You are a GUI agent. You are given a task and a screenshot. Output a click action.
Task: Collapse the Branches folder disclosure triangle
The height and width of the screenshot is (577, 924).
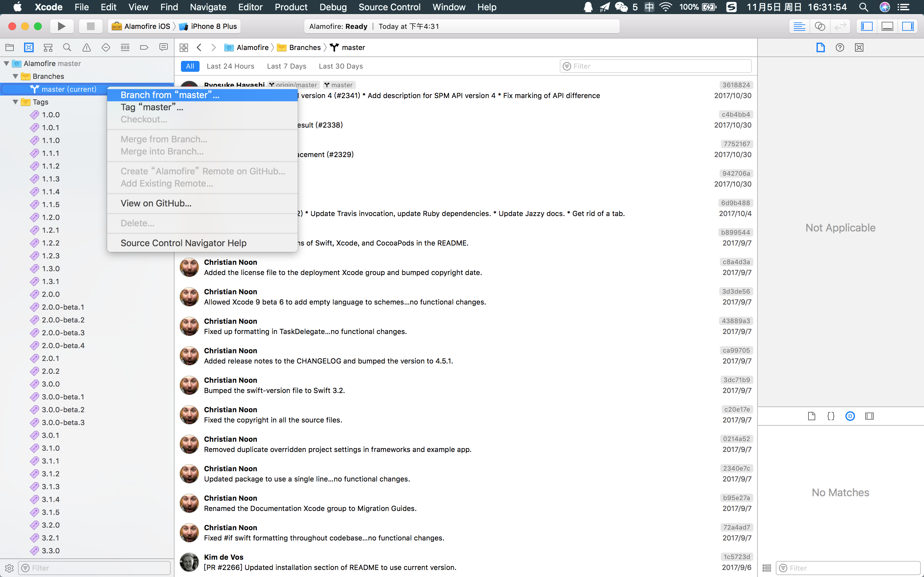click(x=15, y=76)
